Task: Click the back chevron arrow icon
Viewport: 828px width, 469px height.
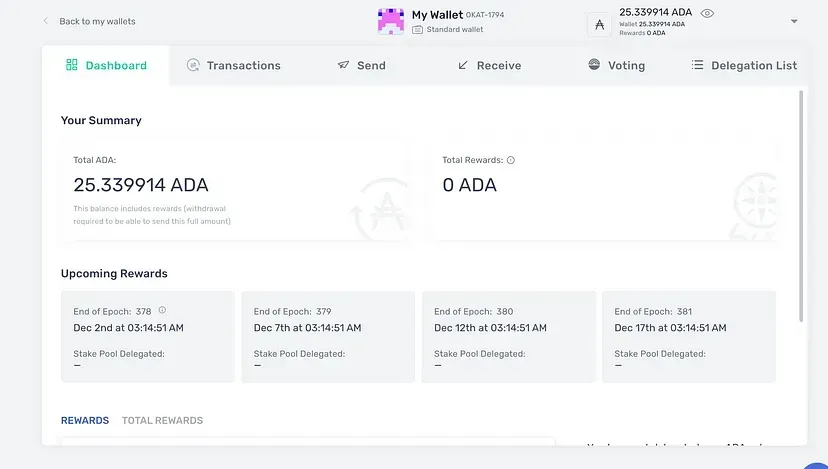Action: tap(45, 21)
